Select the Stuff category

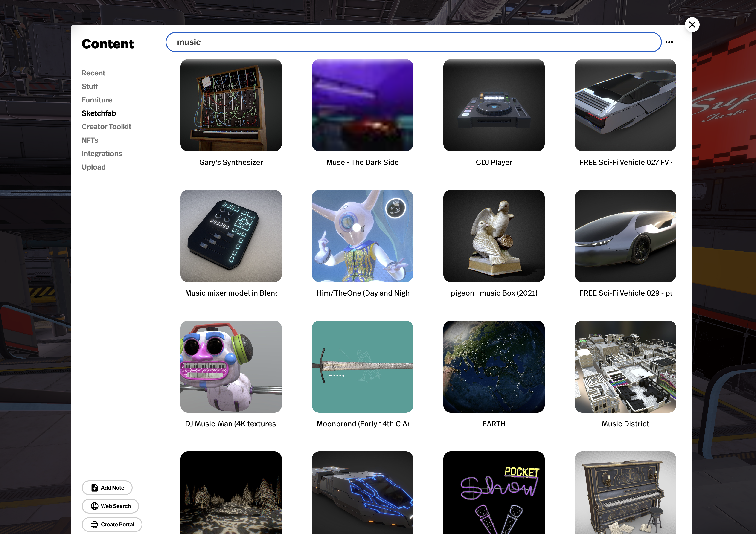tap(90, 87)
